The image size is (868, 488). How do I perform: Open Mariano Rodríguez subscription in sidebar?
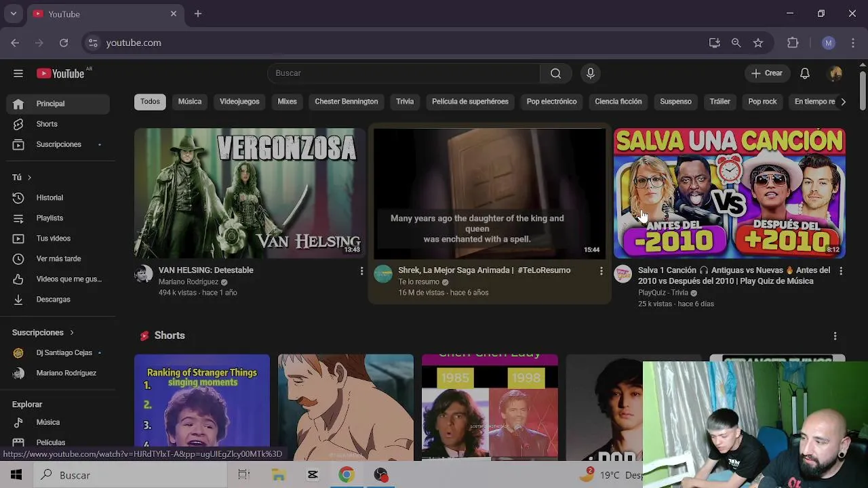[58, 373]
